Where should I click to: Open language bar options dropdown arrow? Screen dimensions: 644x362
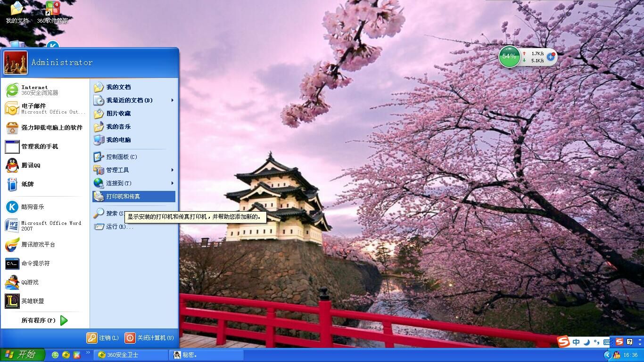639,345
